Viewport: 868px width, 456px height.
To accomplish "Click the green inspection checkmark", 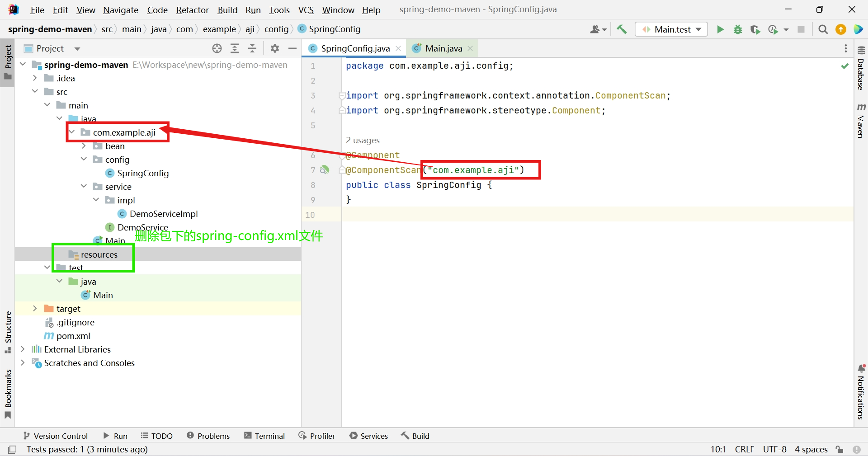I will pyautogui.click(x=844, y=66).
